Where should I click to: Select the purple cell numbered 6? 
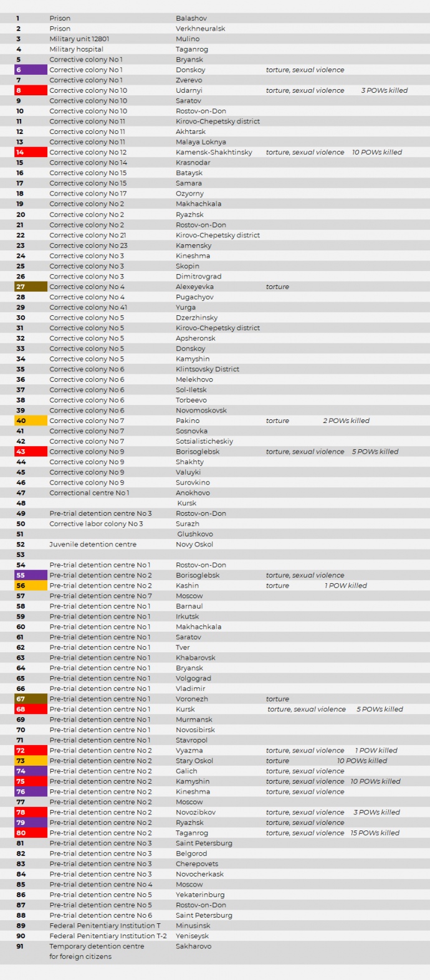click(x=31, y=70)
